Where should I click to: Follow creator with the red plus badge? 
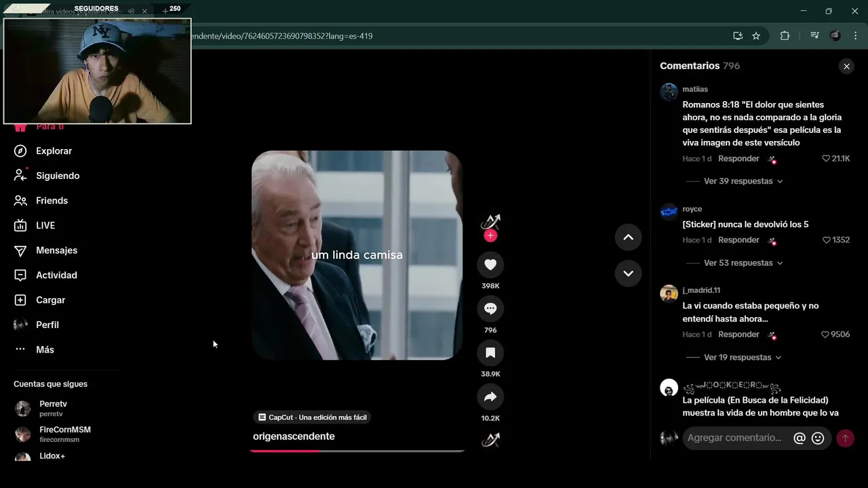(490, 236)
